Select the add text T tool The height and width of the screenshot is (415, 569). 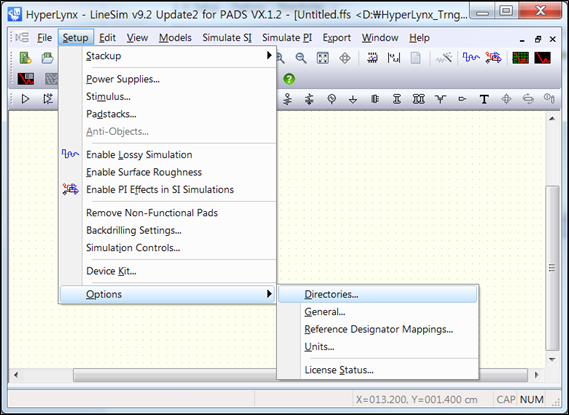point(484,99)
